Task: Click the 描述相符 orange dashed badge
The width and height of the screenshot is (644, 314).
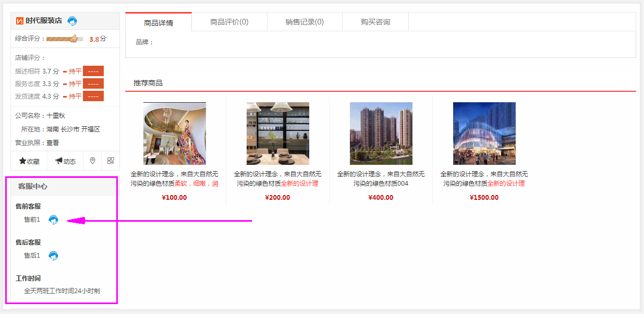Action: 93,71
